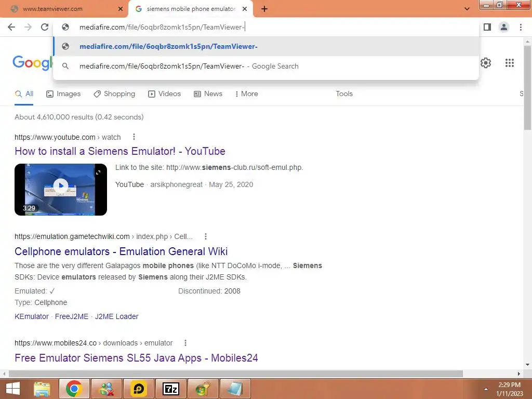Open the Windows Start button
The height and width of the screenshot is (399, 532).
point(13,389)
